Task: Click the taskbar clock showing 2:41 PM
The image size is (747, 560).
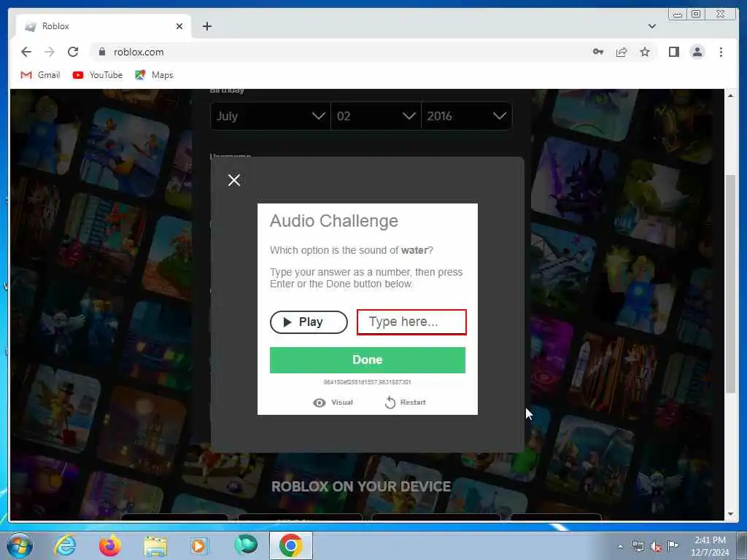Action: pos(710,546)
